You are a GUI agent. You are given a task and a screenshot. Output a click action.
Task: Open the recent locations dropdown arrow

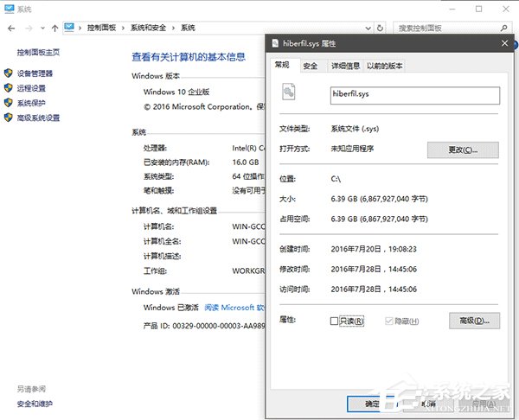pos(41,28)
